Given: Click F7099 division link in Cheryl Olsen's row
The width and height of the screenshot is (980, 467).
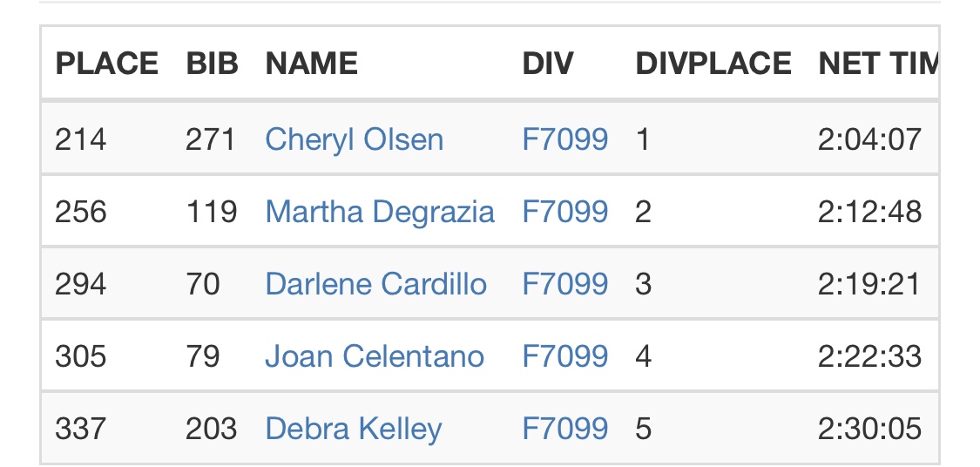Looking at the screenshot, I should (x=564, y=139).
